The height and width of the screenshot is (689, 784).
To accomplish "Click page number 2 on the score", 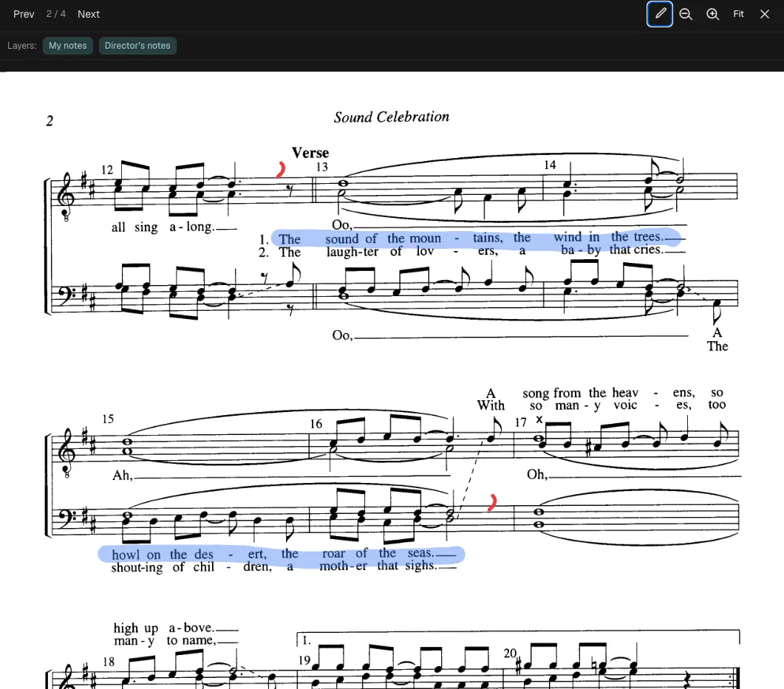I will tap(50, 121).
